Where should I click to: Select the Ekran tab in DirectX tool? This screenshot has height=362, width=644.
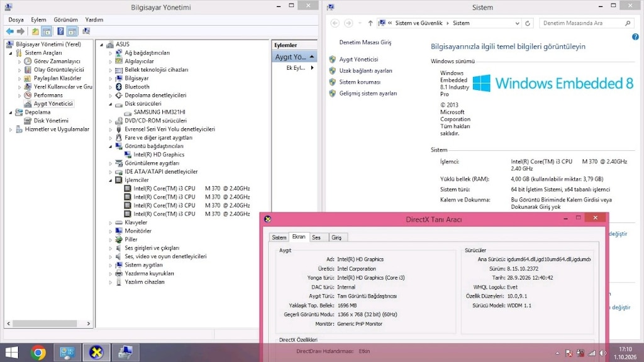pos(299,237)
